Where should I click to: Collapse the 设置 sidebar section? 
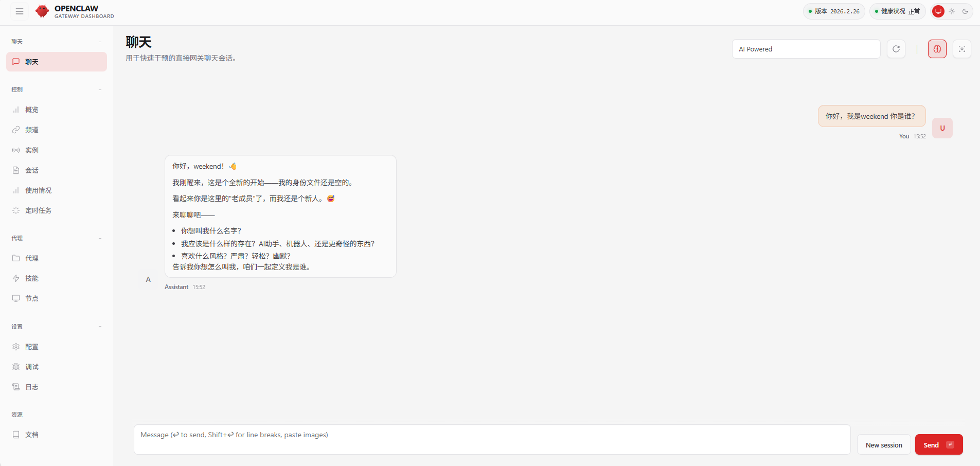(100, 327)
